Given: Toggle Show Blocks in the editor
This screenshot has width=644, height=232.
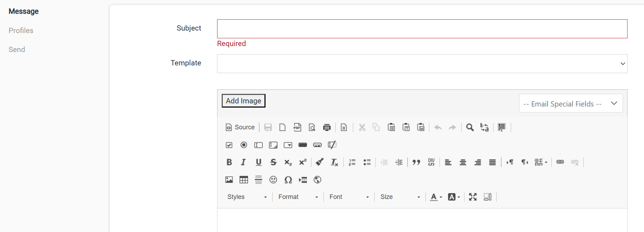Looking at the screenshot, I should tap(488, 197).
